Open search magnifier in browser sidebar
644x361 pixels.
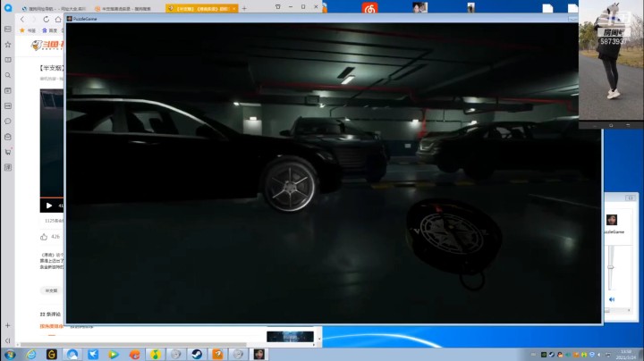click(x=8, y=75)
